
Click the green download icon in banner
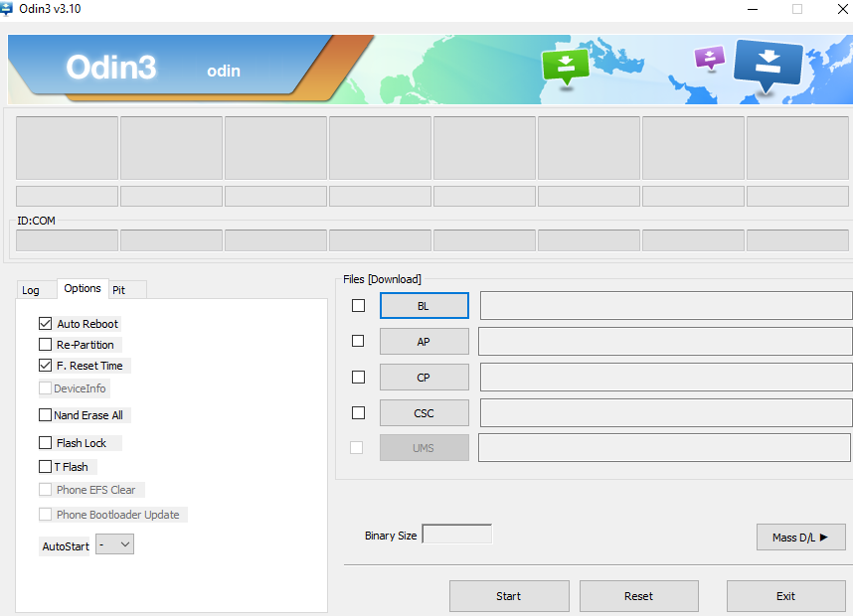[x=565, y=66]
